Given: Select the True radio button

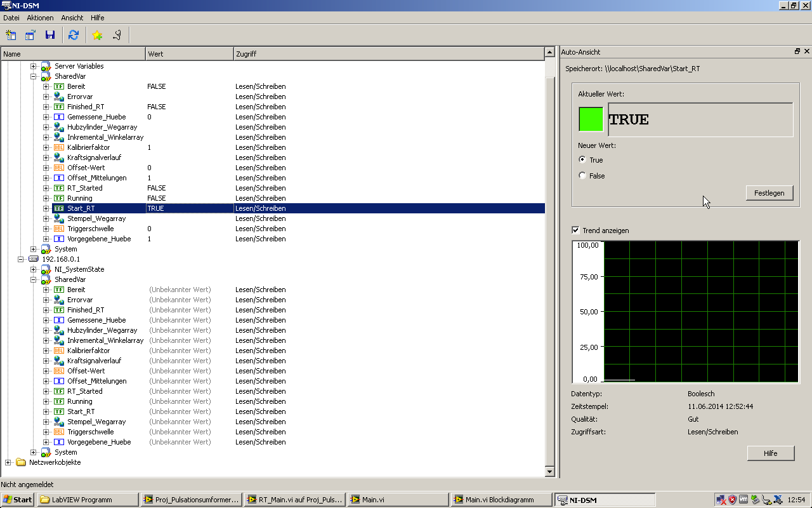Looking at the screenshot, I should (582, 160).
